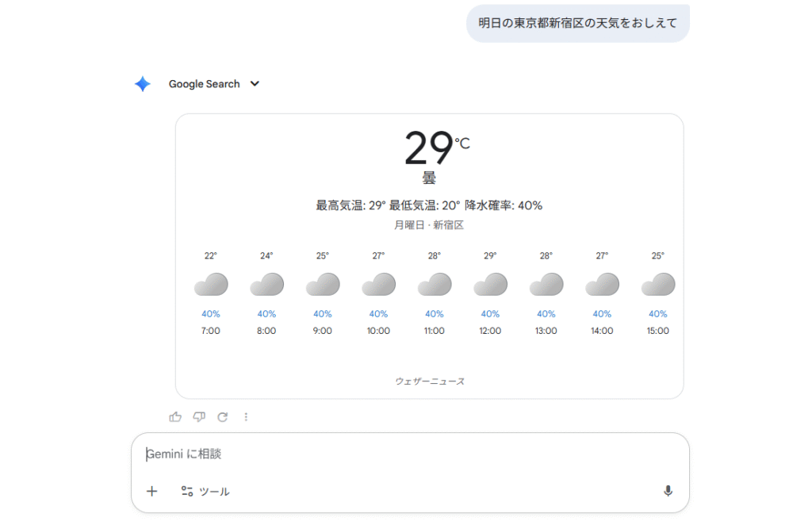Select the 12:00 forecast cloud icon

coord(491,284)
